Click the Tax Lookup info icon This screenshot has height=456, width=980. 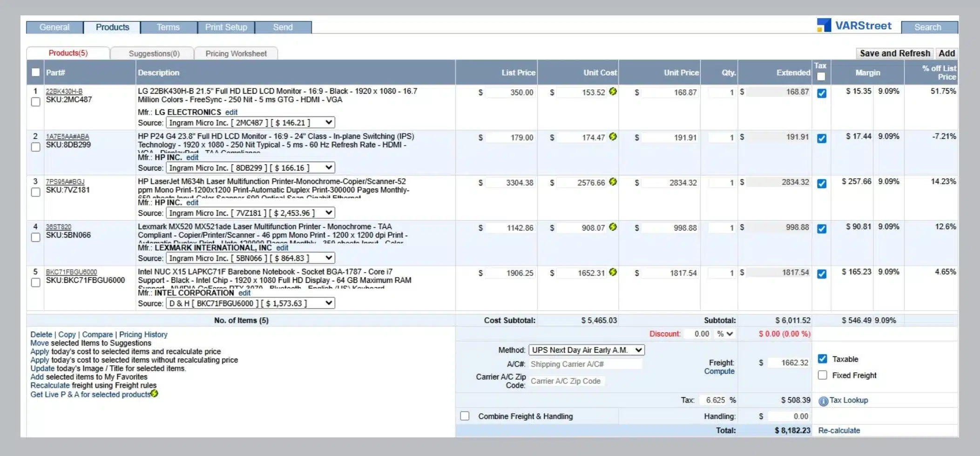823,401
